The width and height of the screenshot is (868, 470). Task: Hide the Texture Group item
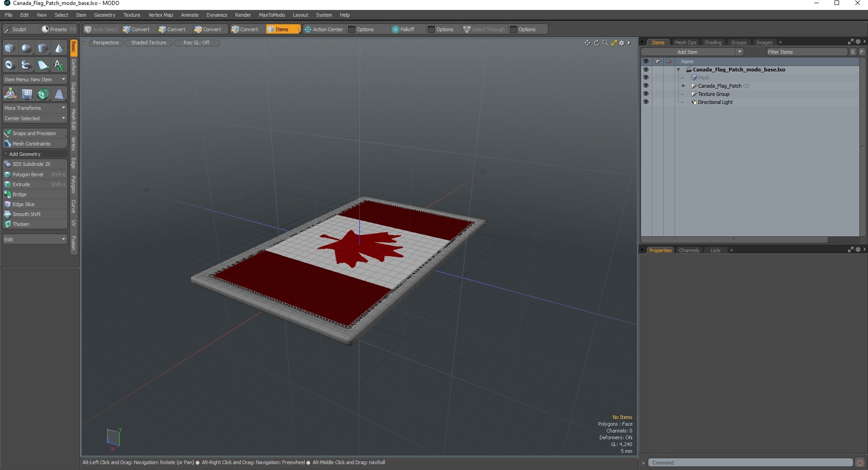(x=646, y=94)
